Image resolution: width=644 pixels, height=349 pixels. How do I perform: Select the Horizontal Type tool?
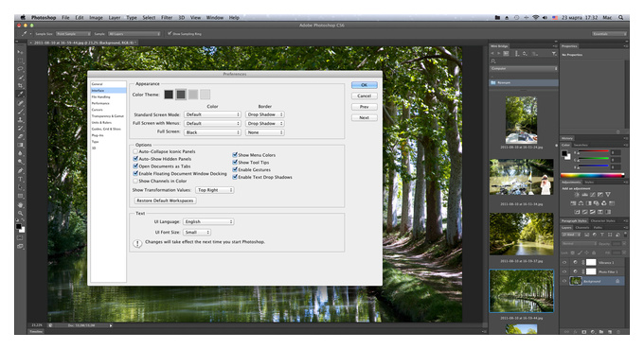point(20,179)
